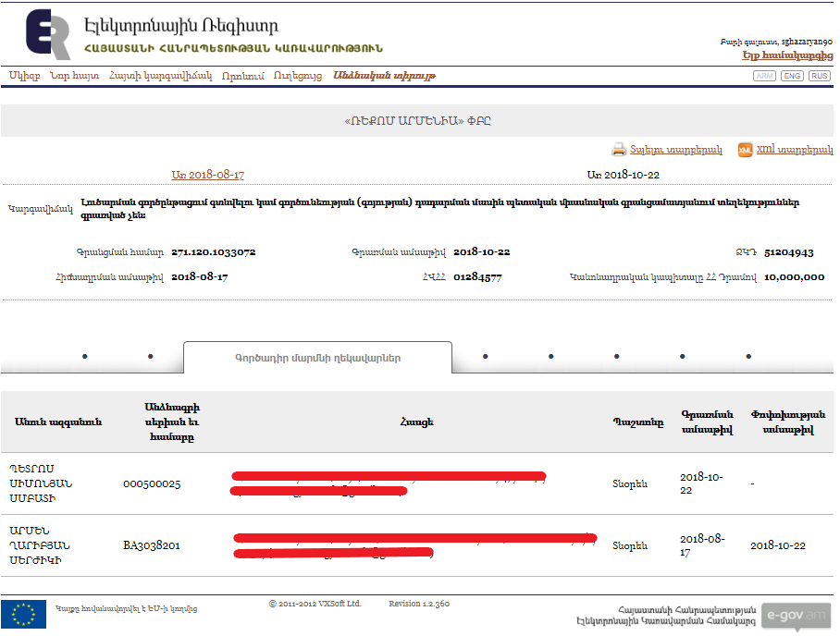Switch language to ARM

(x=764, y=76)
